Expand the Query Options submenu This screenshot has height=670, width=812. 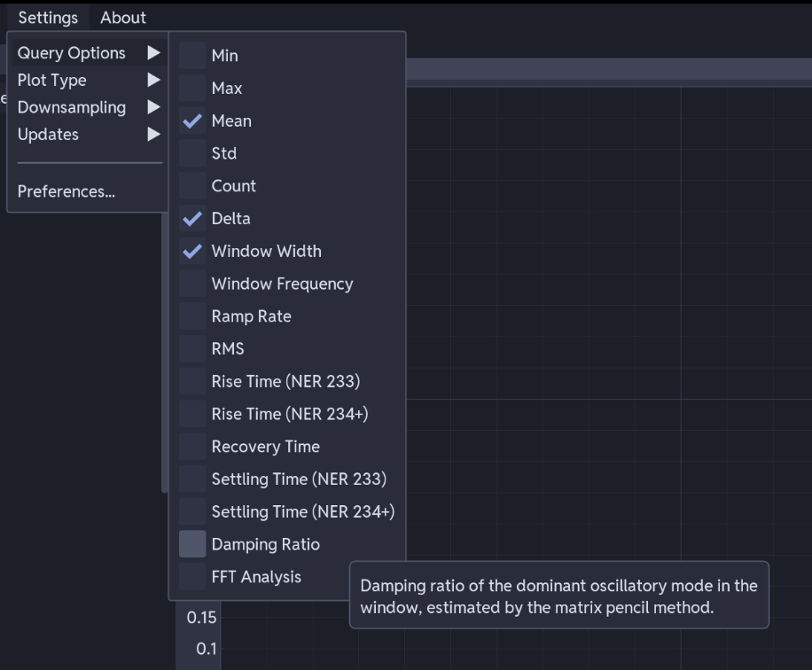[x=89, y=53]
